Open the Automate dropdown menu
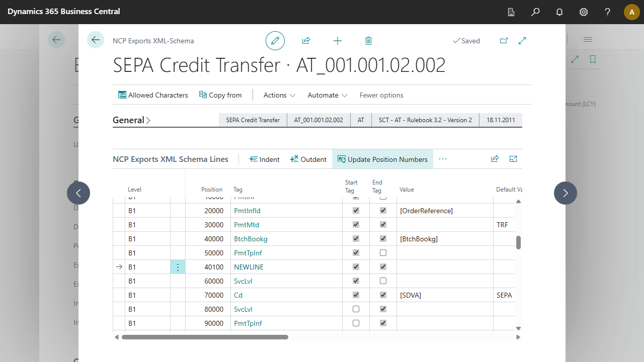 pos(328,95)
